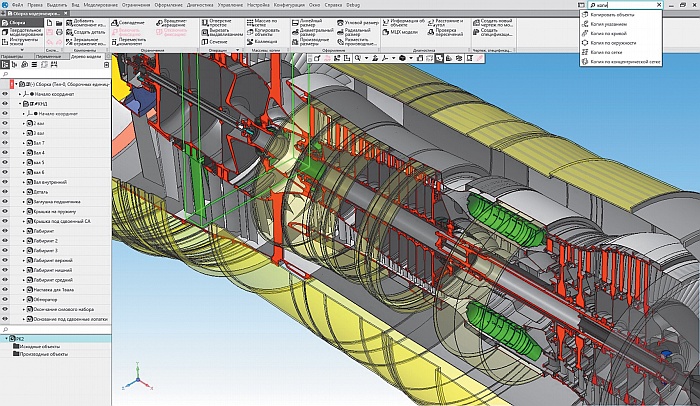The image size is (700, 406).
Task: Choose Копия по сетке from search results
Action: [607, 53]
